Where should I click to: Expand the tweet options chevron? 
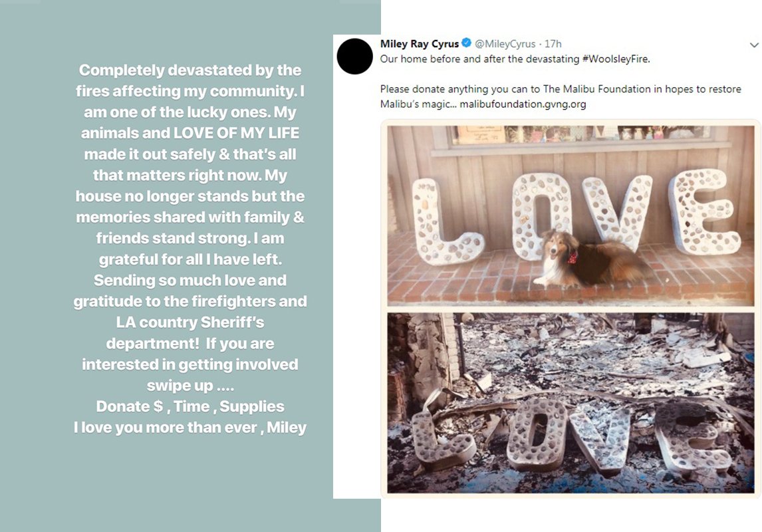[754, 45]
